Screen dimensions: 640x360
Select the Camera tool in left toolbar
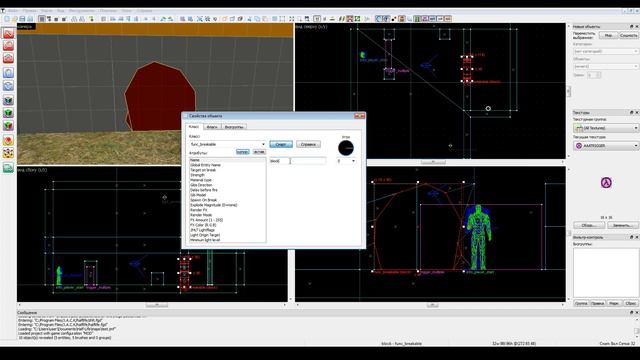[8, 58]
